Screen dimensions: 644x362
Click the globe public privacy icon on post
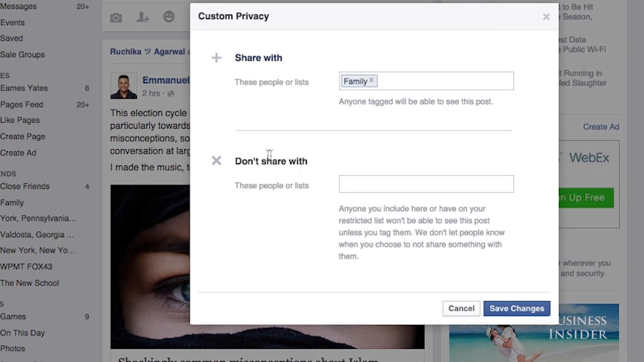point(171,94)
